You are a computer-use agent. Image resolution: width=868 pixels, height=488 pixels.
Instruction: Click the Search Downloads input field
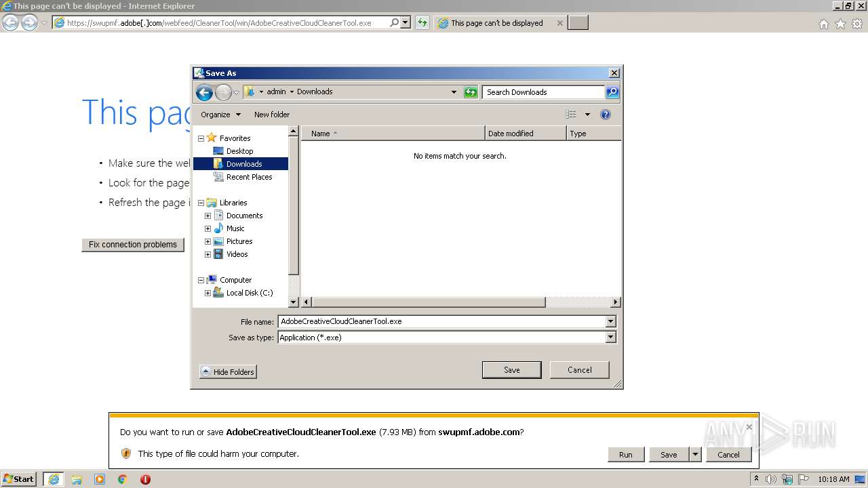coord(544,92)
